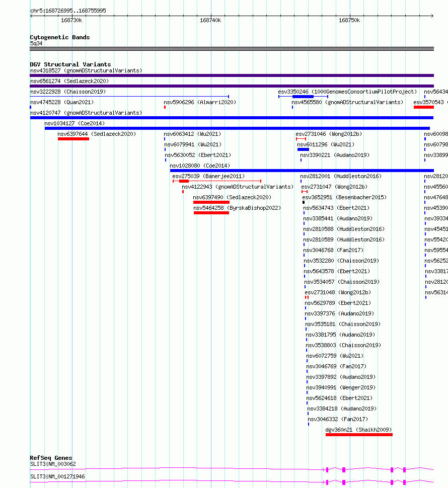This screenshot has height=488, width=448.
Task: Click red bar below nsv6397490 (Sedlazeck2020)
Action: point(211,202)
